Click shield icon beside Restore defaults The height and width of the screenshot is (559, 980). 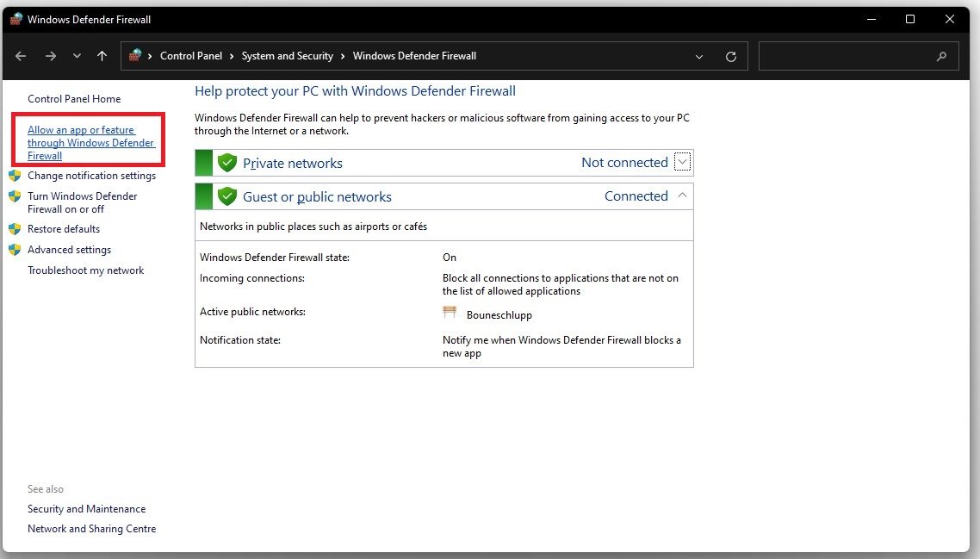tap(15, 229)
